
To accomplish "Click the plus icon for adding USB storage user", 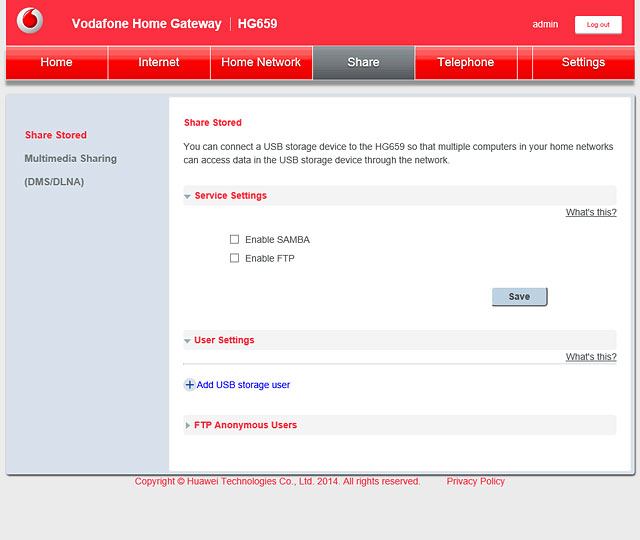I will point(189,384).
